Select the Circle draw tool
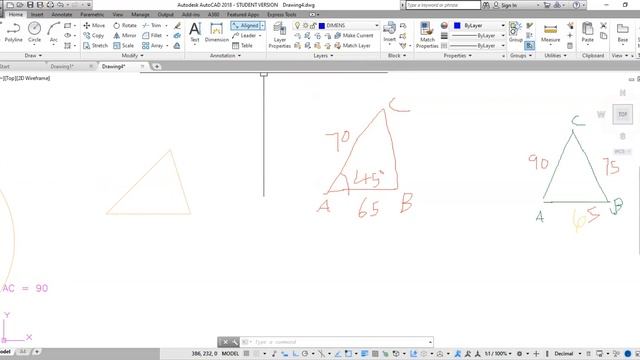Viewport: 640px width, 360px height. click(34, 33)
